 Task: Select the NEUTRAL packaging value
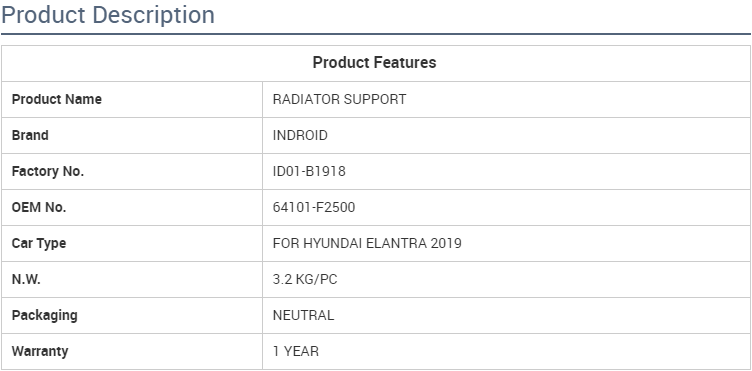[x=304, y=315]
